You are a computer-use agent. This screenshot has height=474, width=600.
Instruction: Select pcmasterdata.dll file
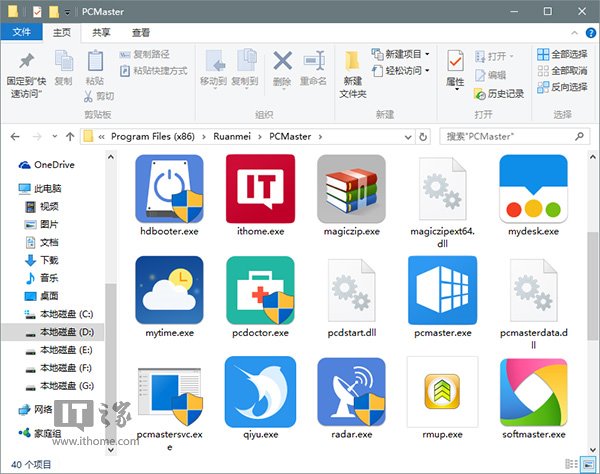click(x=533, y=290)
